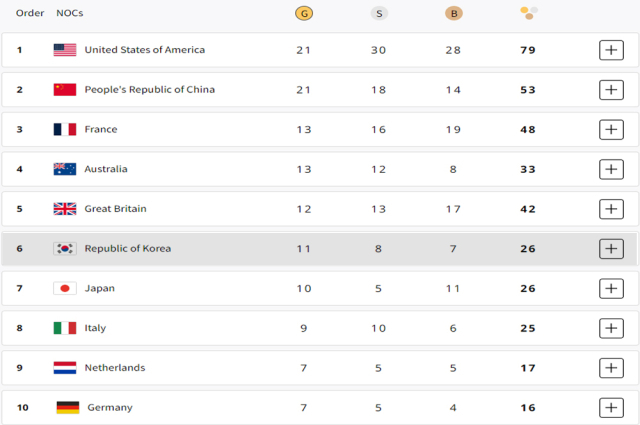Click the Japan flag icon
This screenshot has height=425, width=640.
tap(65, 288)
